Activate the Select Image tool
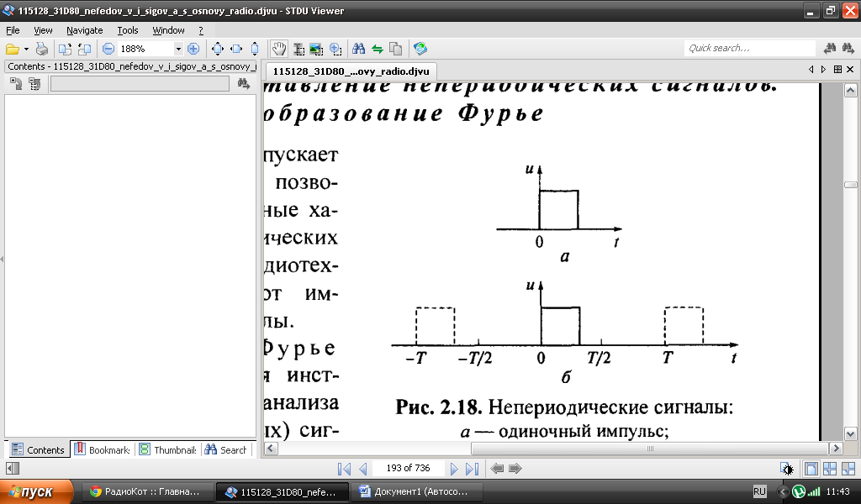This screenshot has width=861, height=504. (x=316, y=49)
